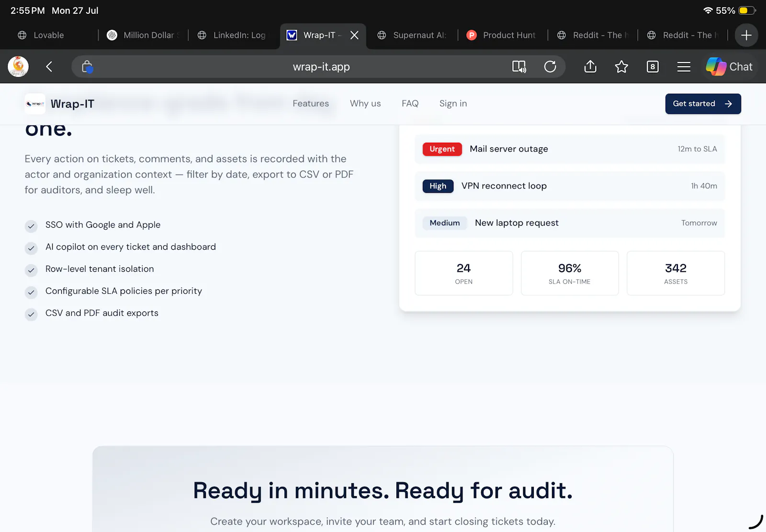Image resolution: width=766 pixels, height=532 pixels.
Task: Switch to the Lovable tab
Action: point(49,35)
